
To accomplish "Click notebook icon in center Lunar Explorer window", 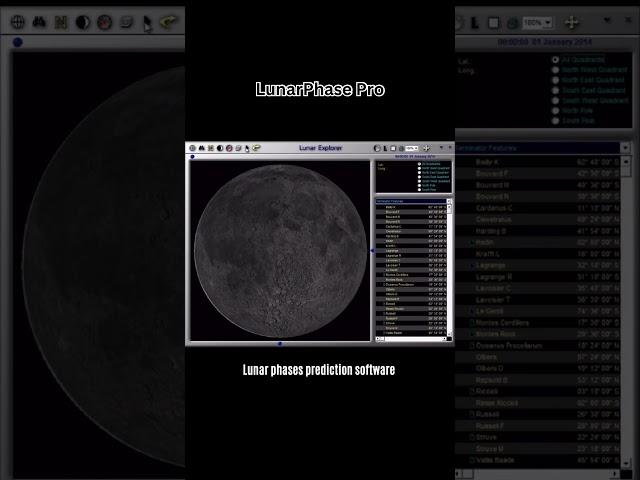I will coord(238,148).
